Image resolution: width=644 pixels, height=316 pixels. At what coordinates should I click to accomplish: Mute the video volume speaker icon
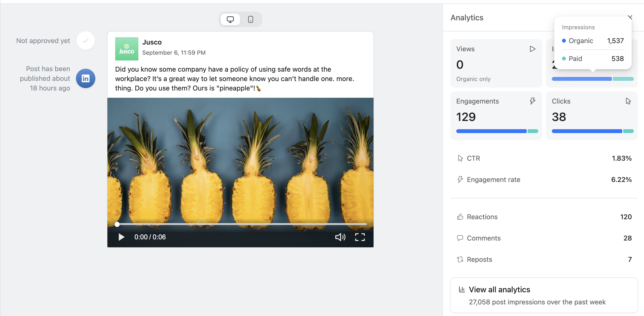(x=340, y=237)
